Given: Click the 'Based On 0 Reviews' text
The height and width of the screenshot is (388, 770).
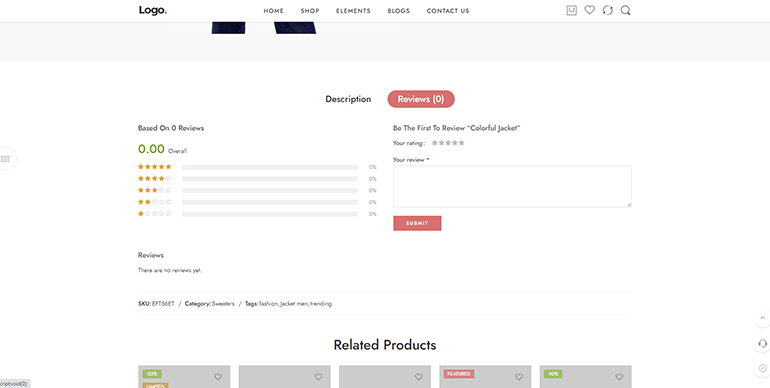Looking at the screenshot, I should coord(171,128).
